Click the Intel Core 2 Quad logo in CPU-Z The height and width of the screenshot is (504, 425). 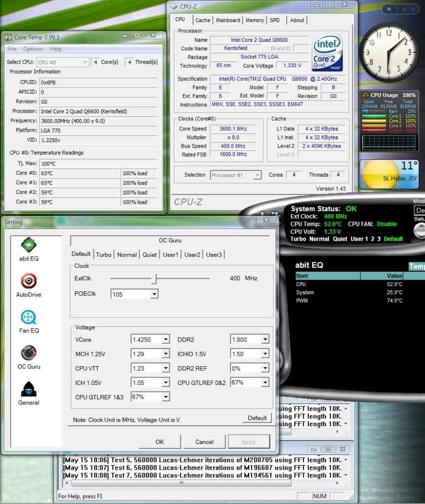coord(327,53)
